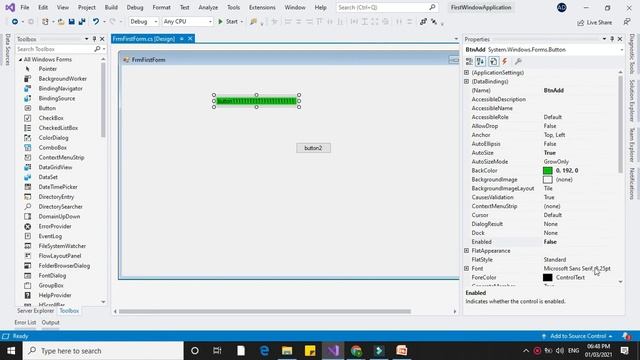Click the BackColor green swatch
Viewport: 640px width, 360px height.
click(548, 171)
